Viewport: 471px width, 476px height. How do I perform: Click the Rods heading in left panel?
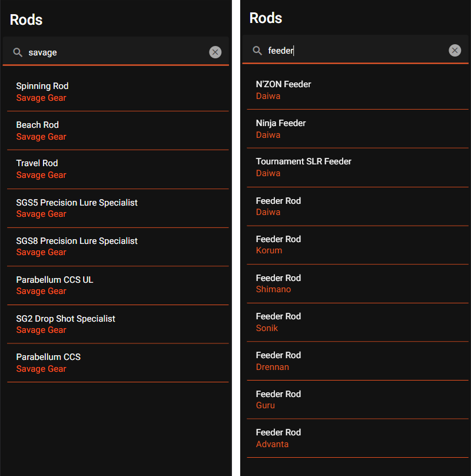(x=26, y=20)
